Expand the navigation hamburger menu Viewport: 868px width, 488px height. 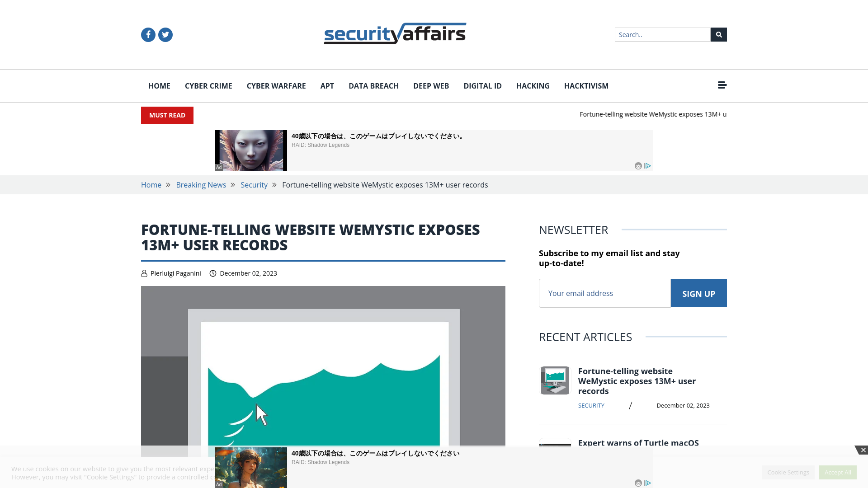click(722, 85)
